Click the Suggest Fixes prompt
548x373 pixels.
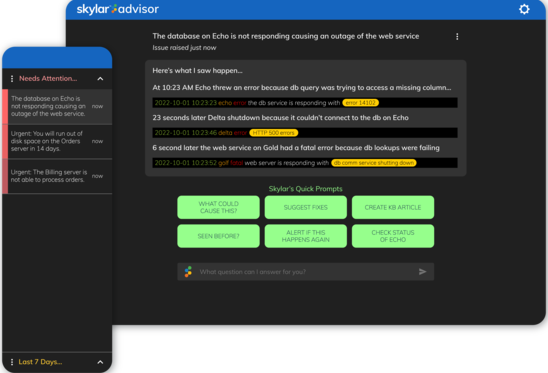pos(306,207)
